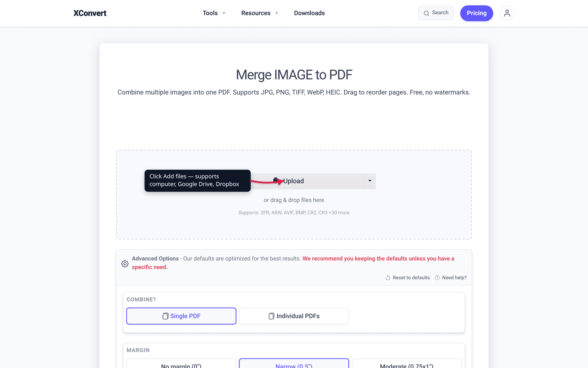Click the Individual PDFs page icon
Image resolution: width=588 pixels, height=368 pixels.
(272, 316)
